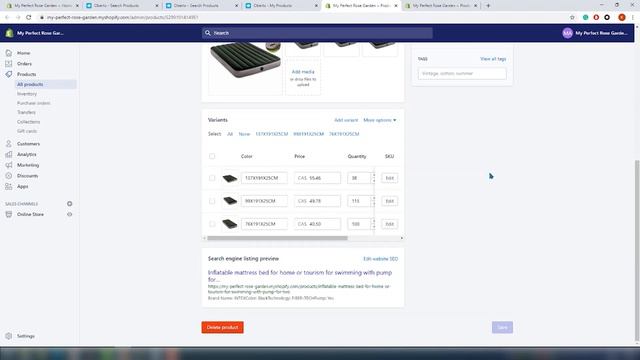
Task: View online store eye icon
Action: point(69,214)
